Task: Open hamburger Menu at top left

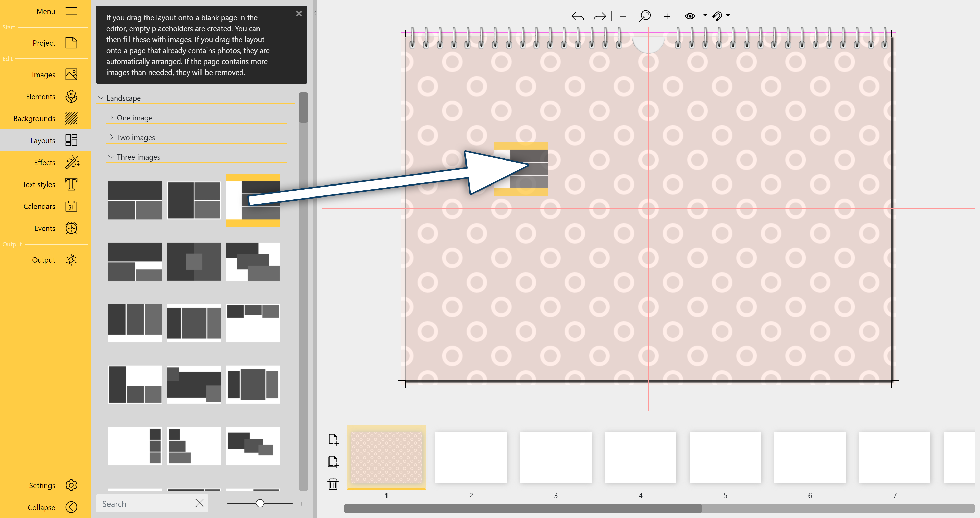Action: [71, 11]
